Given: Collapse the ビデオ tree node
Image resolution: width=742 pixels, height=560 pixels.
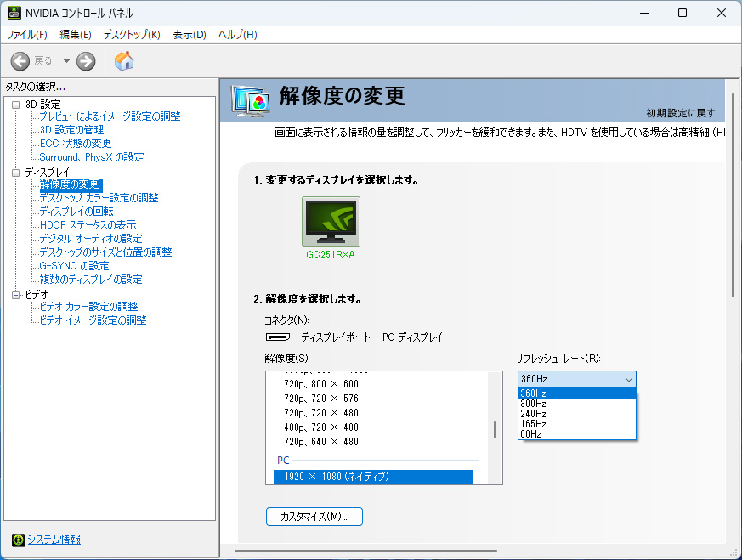Looking at the screenshot, I should tap(15, 295).
